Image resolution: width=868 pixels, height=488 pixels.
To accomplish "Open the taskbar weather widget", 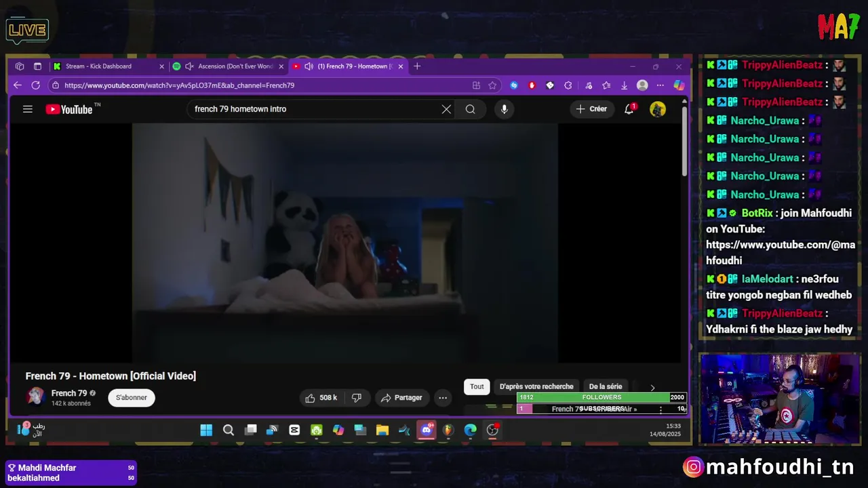I will coord(31,430).
